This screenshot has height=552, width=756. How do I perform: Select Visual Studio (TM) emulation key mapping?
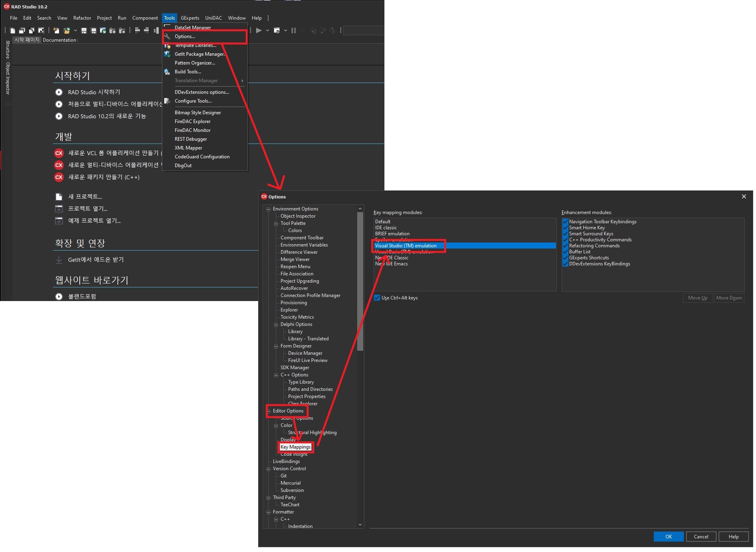(x=465, y=246)
